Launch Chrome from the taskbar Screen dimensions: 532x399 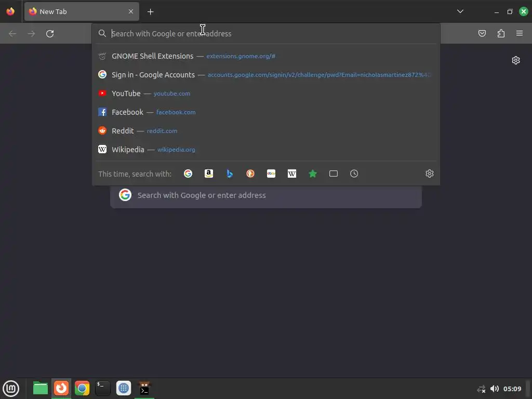point(82,389)
